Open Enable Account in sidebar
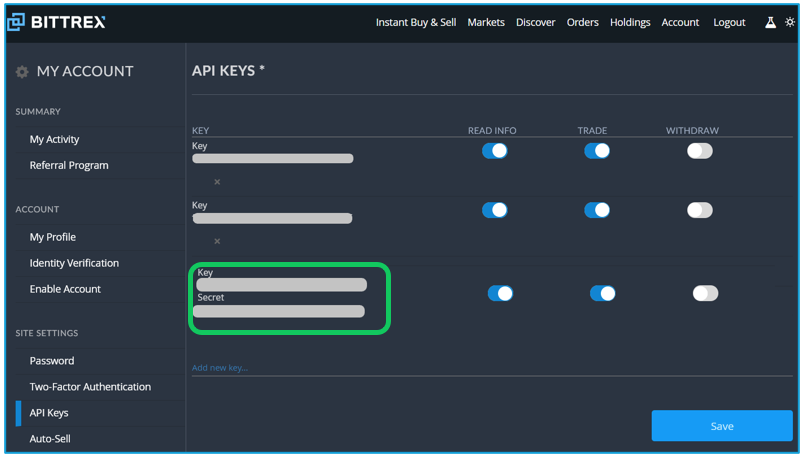 point(65,289)
